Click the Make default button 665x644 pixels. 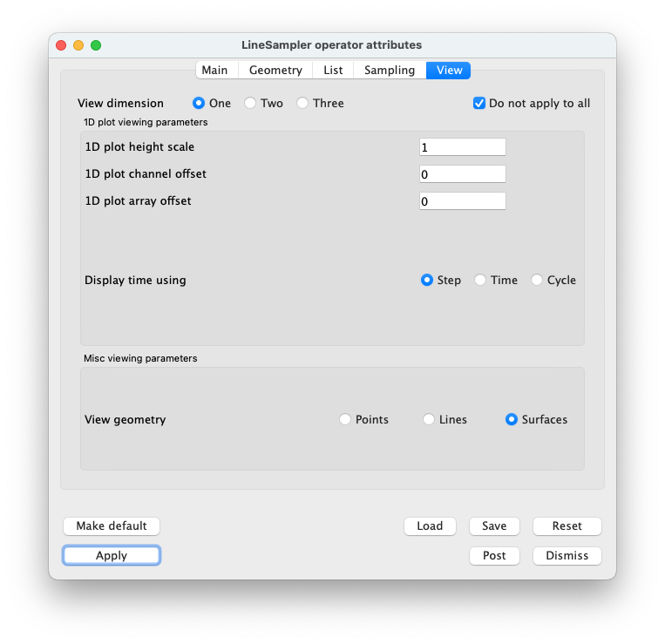tap(112, 526)
